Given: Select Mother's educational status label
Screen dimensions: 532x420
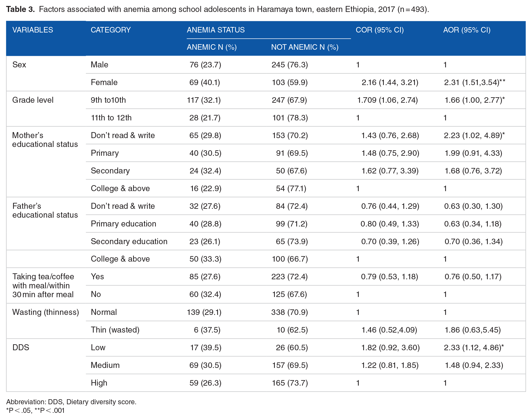Looking at the screenshot, I should [x=45, y=140].
